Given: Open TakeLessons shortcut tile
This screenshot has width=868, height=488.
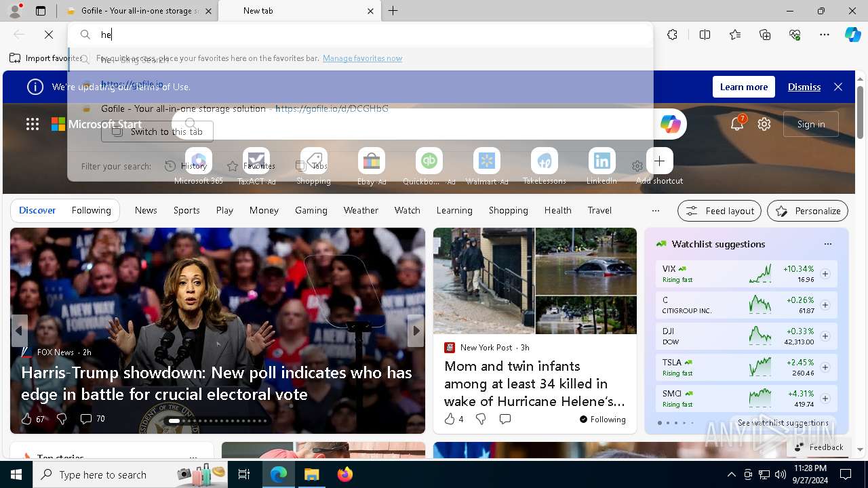Looking at the screenshot, I should click(x=544, y=167).
